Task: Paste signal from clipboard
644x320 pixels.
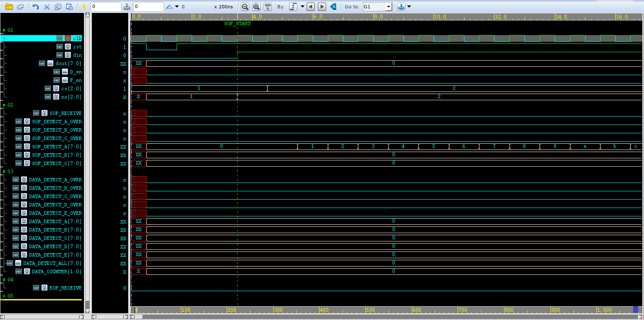Action: [x=70, y=7]
